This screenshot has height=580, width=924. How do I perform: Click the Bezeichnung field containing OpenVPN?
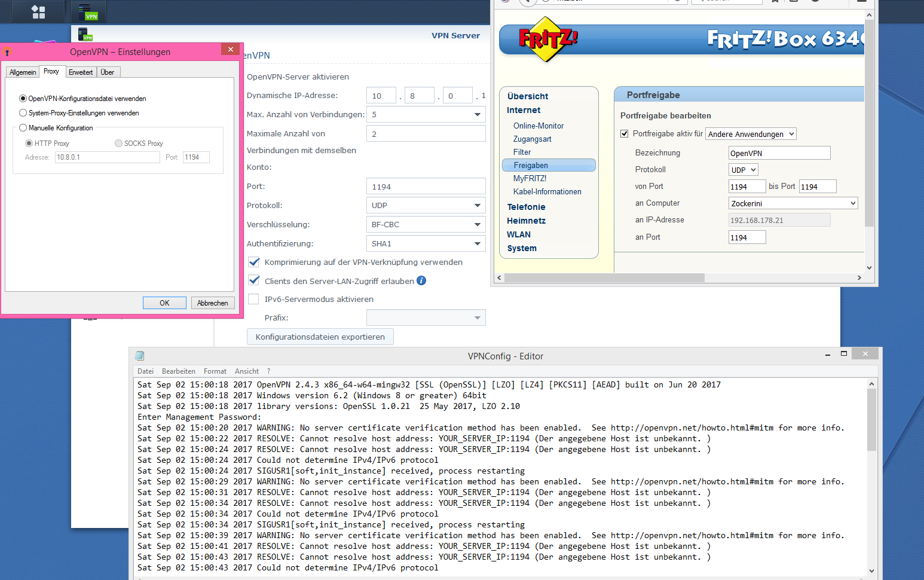click(x=779, y=153)
